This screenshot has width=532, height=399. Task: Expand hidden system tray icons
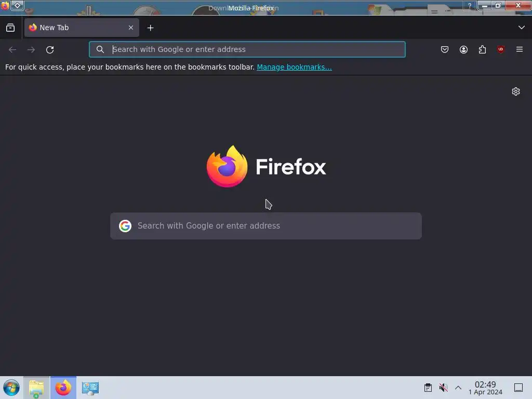click(x=458, y=388)
